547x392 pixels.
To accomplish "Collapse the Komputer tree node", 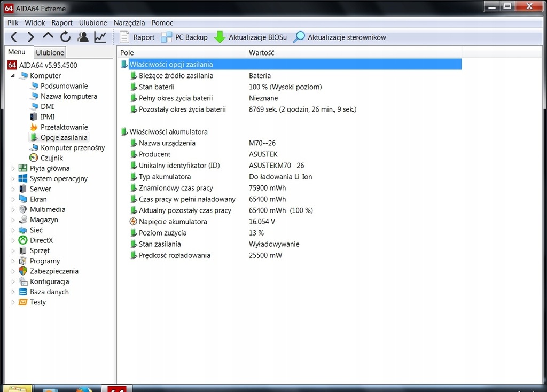I will pos(13,76).
